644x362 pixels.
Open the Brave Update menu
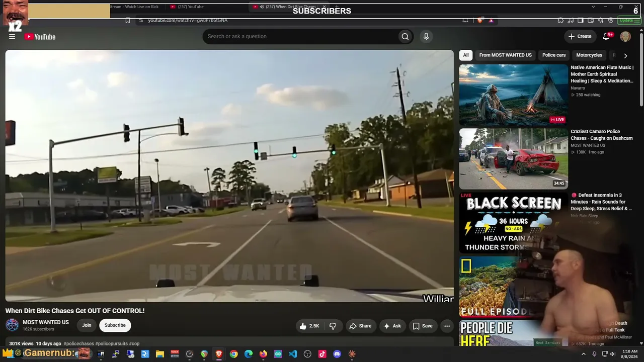click(x=629, y=20)
